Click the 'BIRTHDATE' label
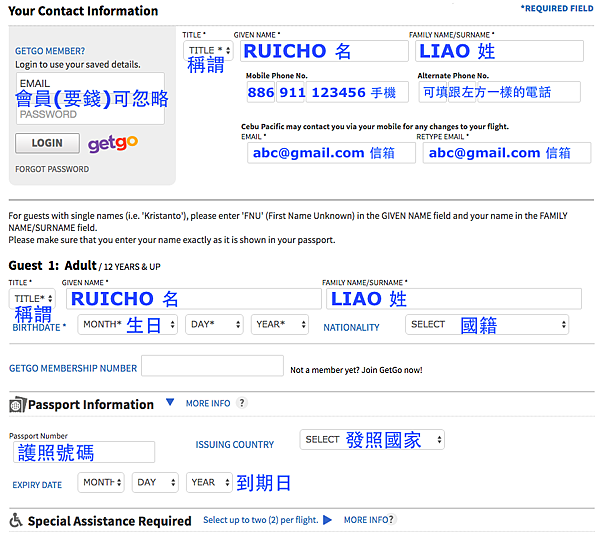This screenshot has height=535, width=600. coord(39,328)
